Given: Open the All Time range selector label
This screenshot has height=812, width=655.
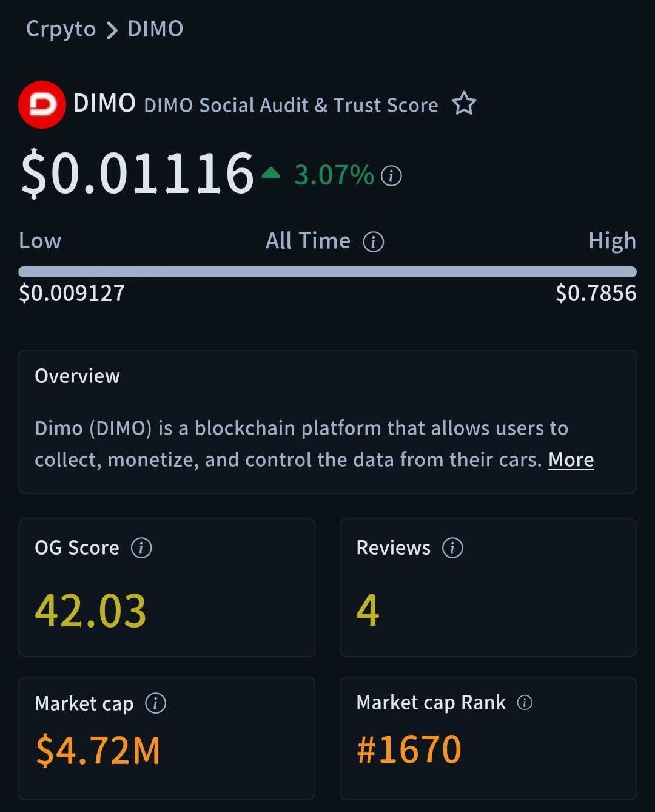Looking at the screenshot, I should pyautogui.click(x=308, y=242).
